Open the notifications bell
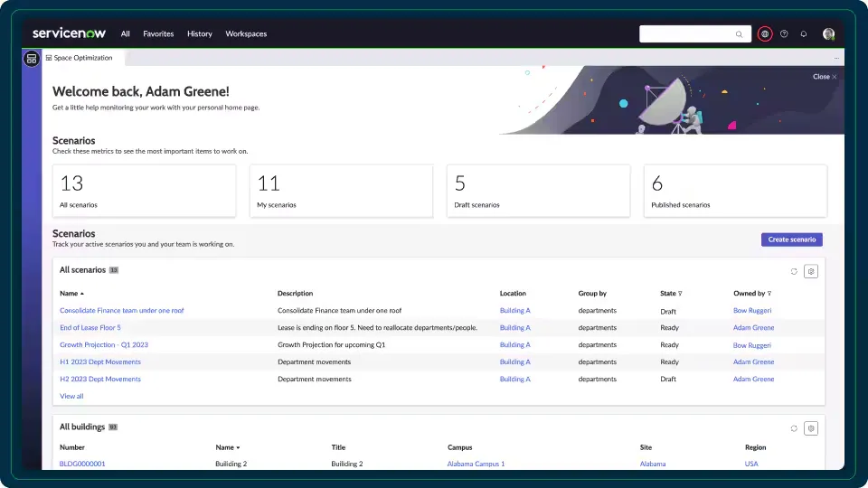The height and width of the screenshot is (488, 868). (804, 34)
